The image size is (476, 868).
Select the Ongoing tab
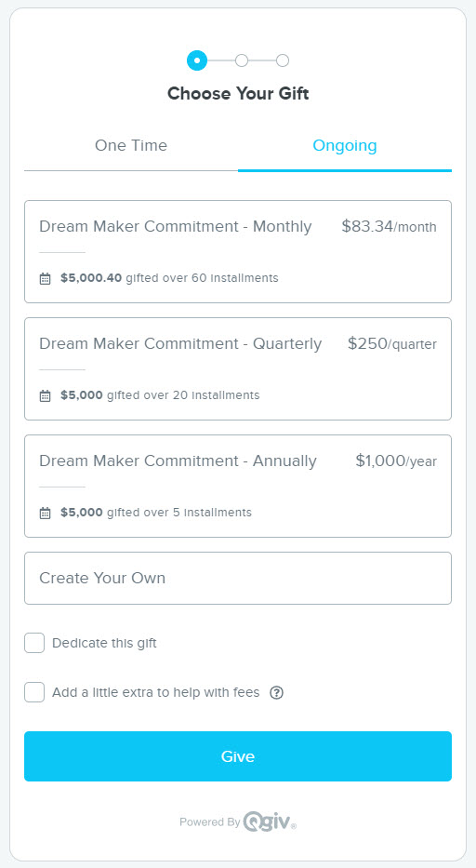pyautogui.click(x=345, y=146)
